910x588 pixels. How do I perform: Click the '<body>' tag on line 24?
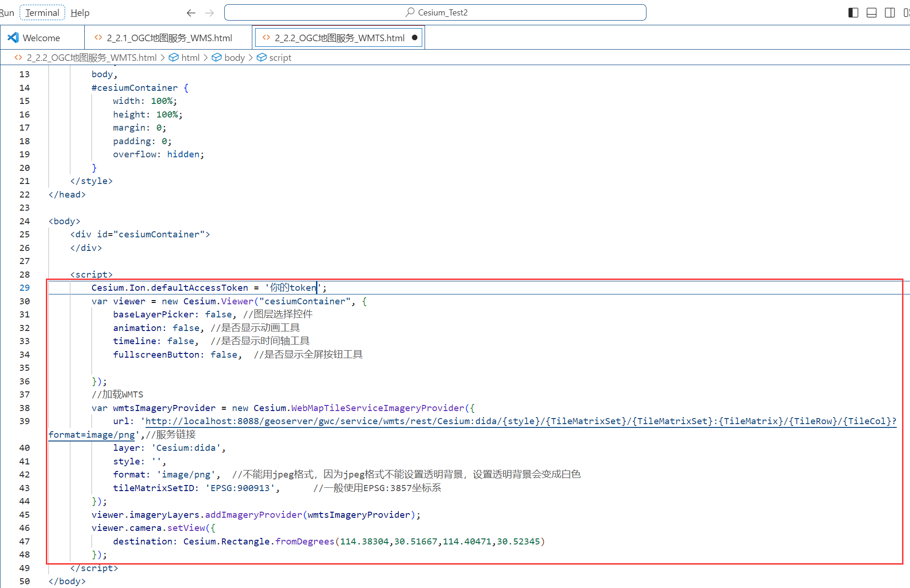(x=65, y=221)
